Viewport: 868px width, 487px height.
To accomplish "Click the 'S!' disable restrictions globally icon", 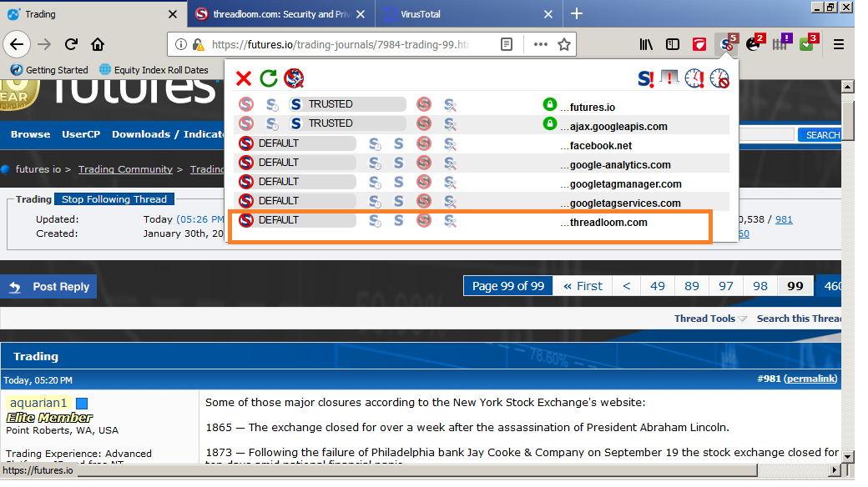I will pos(645,78).
